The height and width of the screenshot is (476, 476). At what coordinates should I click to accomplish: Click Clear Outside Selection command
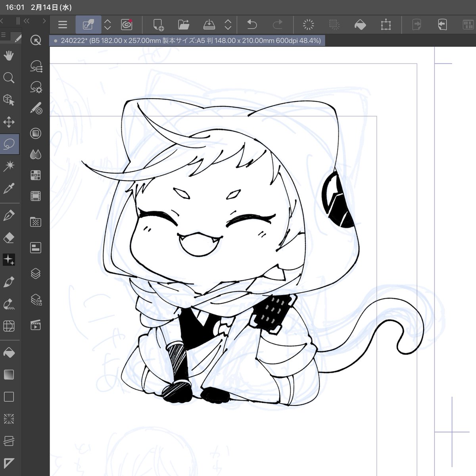point(334,25)
